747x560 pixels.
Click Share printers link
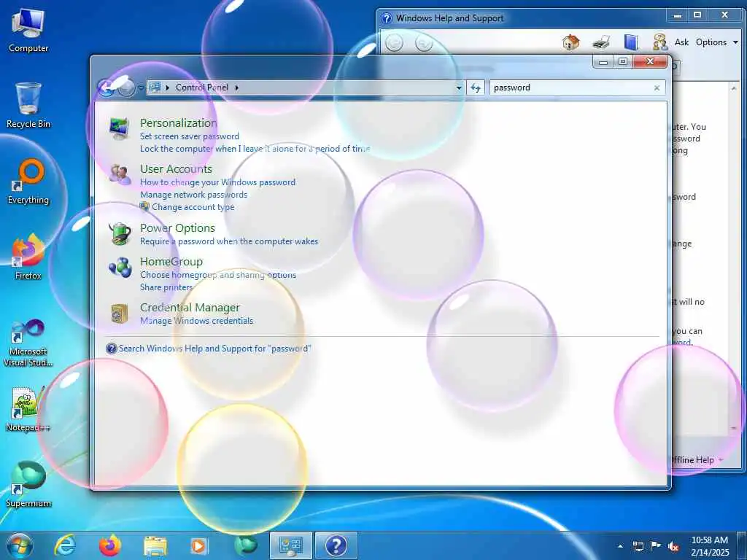click(x=166, y=287)
